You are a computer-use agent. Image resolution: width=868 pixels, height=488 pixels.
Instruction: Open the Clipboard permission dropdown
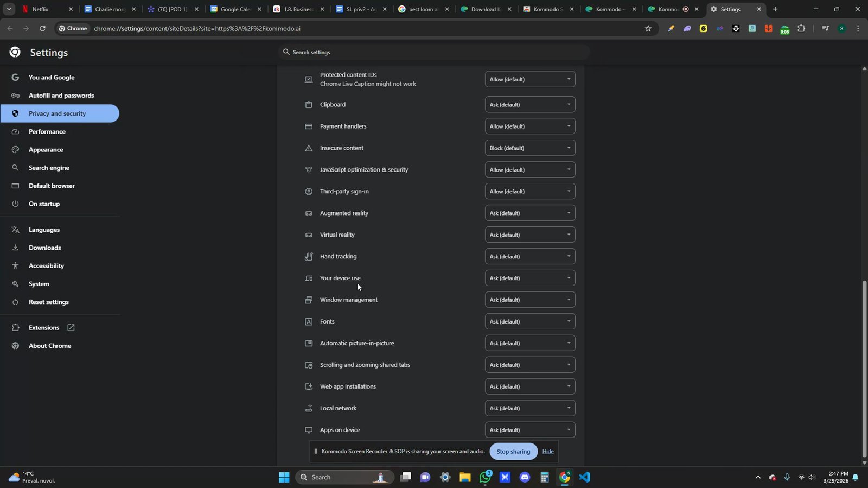tap(530, 105)
